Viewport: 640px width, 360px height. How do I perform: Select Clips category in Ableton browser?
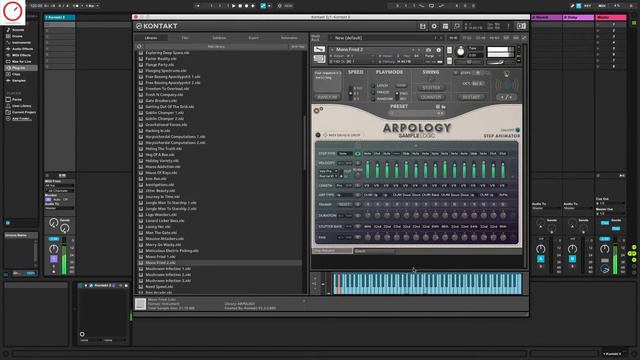16,74
